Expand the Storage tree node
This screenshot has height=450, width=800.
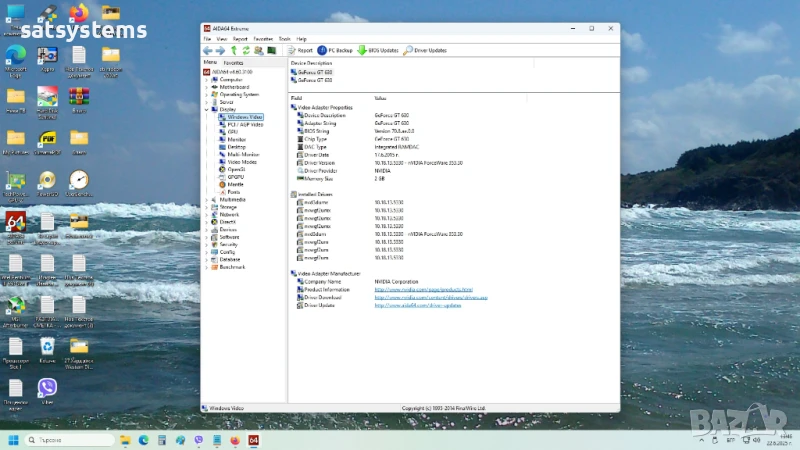(x=207, y=207)
